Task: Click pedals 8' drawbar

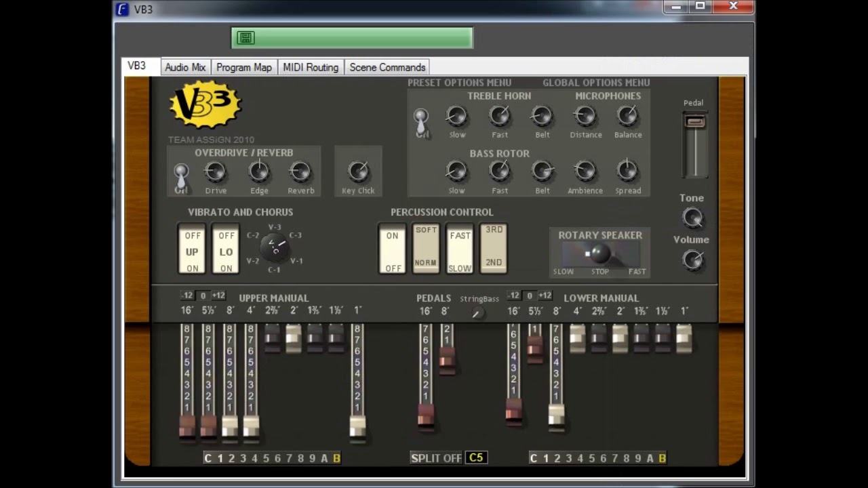Action: coord(447,359)
